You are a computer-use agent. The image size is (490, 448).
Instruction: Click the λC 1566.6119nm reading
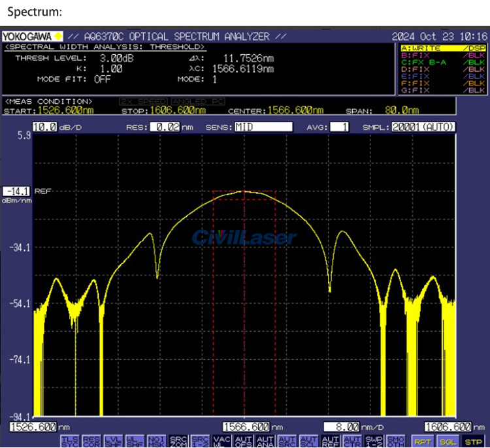click(x=243, y=69)
